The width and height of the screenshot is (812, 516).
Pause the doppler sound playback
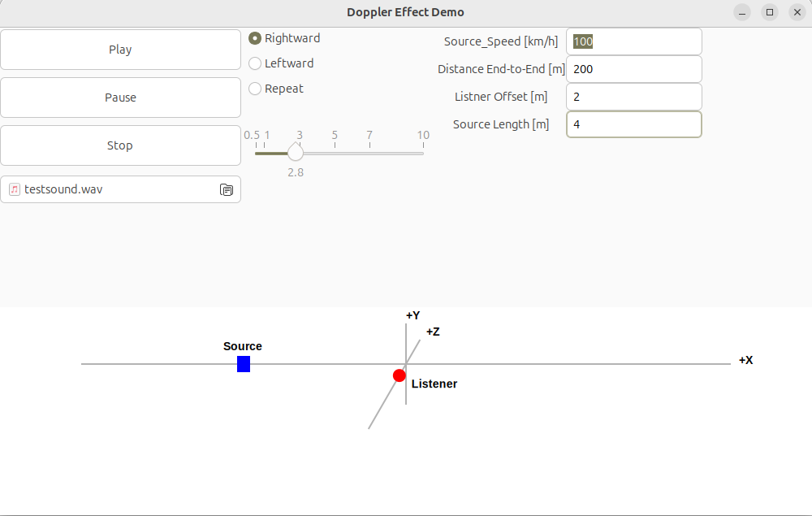coord(120,97)
